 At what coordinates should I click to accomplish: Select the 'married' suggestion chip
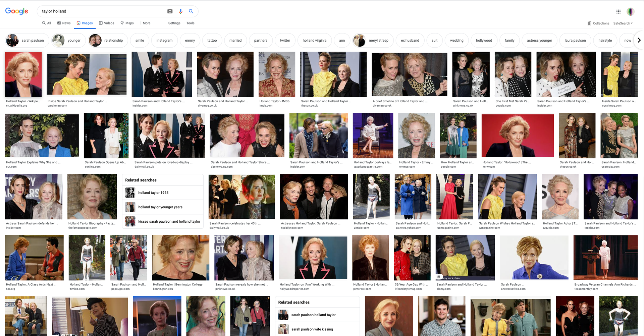point(235,41)
